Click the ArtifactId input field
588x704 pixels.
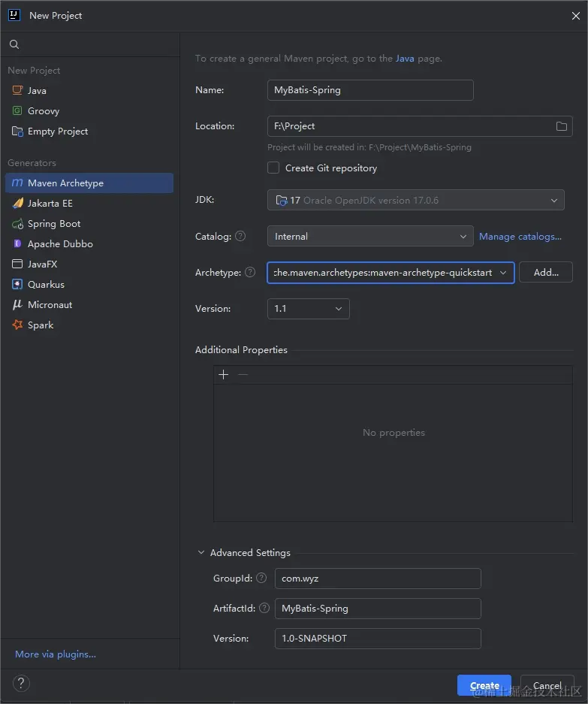pyautogui.click(x=378, y=609)
